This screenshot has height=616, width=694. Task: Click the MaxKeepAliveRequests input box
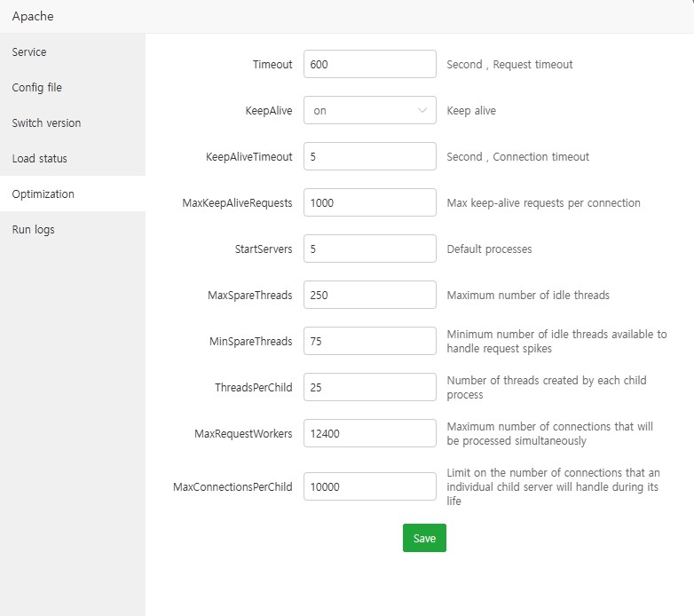369,203
